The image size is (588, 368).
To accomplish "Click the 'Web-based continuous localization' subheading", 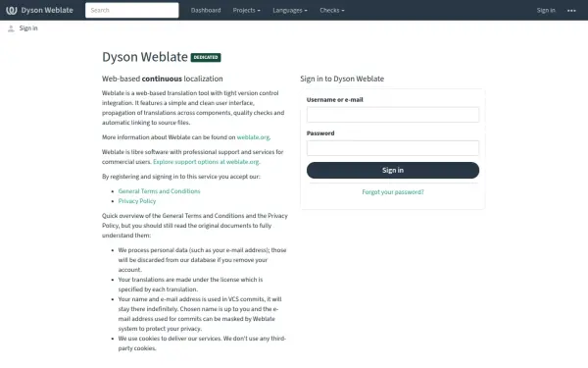I will coord(163,79).
